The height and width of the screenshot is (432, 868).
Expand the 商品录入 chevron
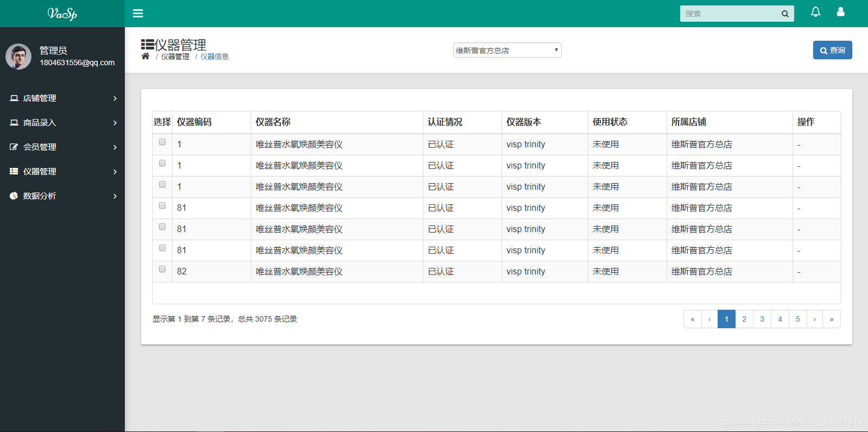click(x=115, y=123)
